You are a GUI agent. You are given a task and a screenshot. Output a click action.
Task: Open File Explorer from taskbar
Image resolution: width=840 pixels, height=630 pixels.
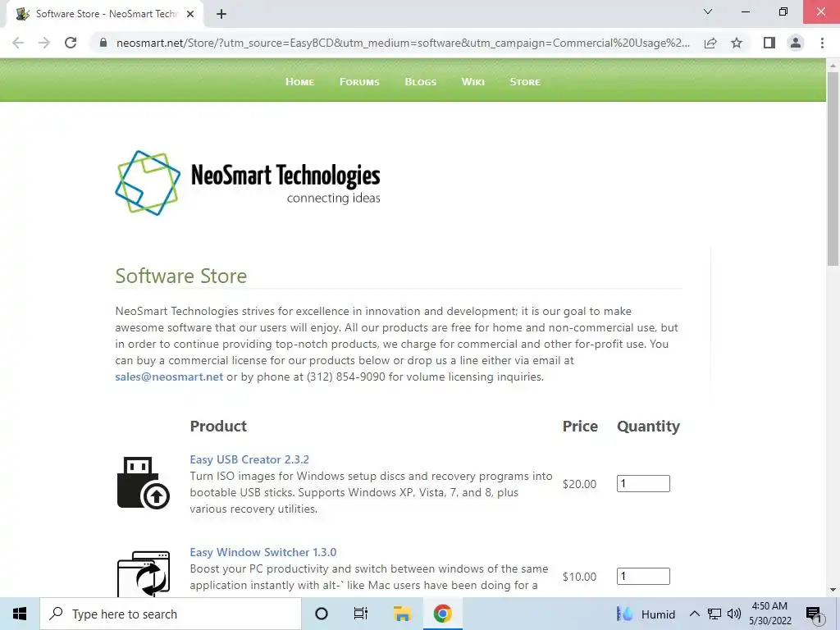(x=402, y=614)
